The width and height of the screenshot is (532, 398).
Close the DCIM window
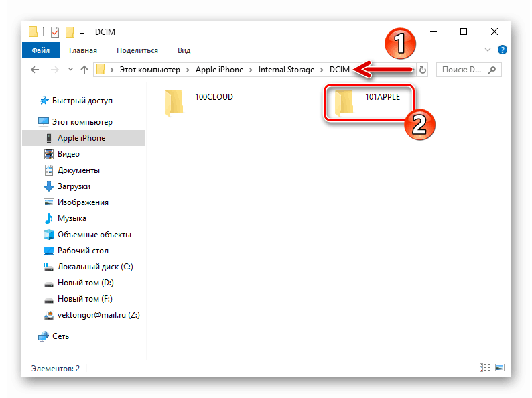(494, 31)
